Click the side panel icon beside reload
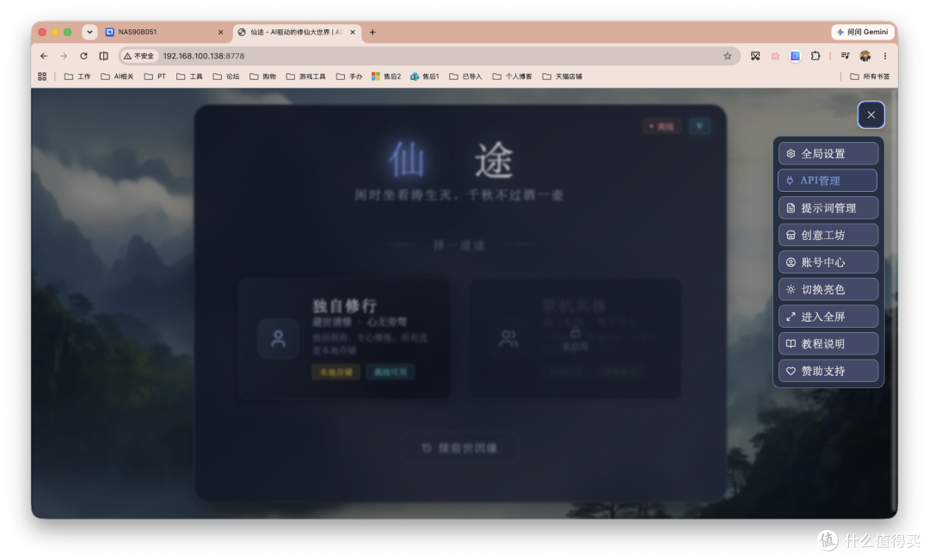 click(104, 56)
